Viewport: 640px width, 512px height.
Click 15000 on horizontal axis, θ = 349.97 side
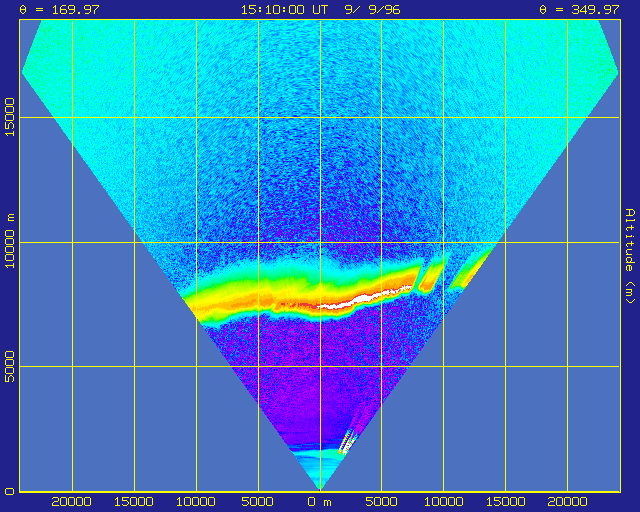point(505,502)
